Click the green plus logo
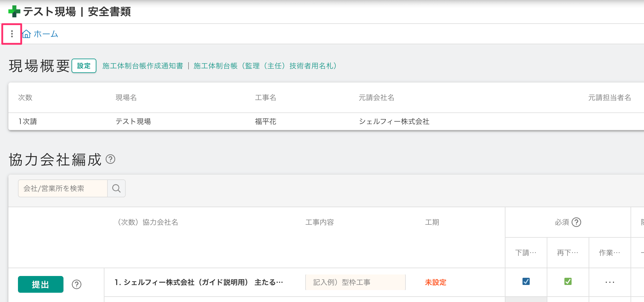Image resolution: width=644 pixels, height=302 pixels. (x=14, y=12)
